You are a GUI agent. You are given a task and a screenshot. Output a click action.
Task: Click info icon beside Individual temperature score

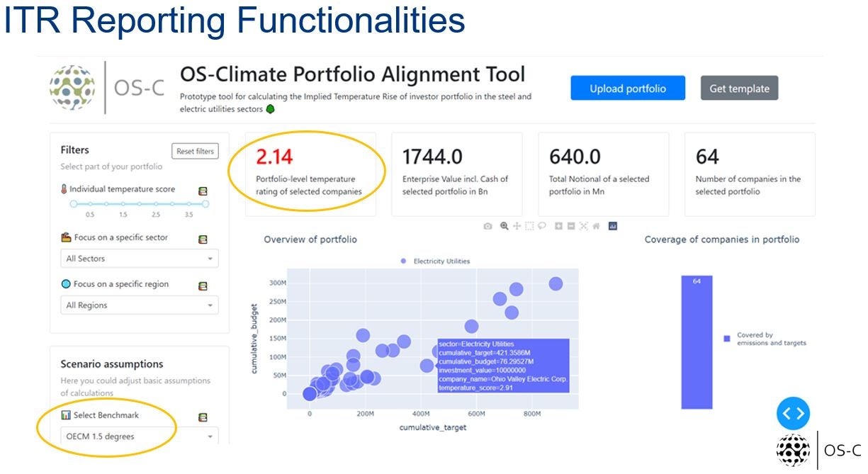(x=203, y=191)
